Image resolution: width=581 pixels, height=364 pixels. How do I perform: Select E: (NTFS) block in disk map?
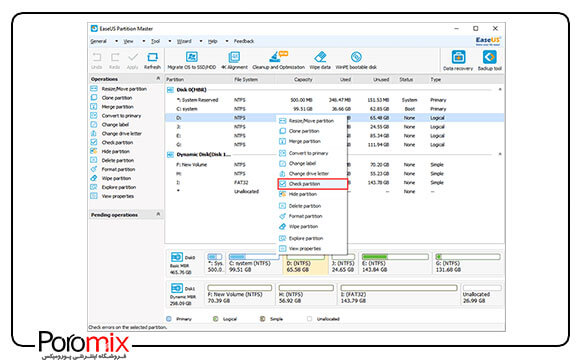coord(395,264)
